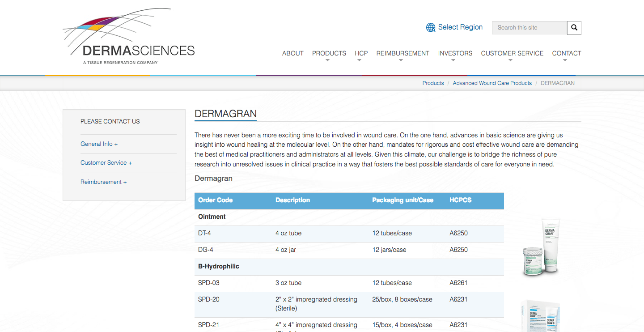
Task: Click the DERMAGRAN page heading
Action: pos(225,114)
